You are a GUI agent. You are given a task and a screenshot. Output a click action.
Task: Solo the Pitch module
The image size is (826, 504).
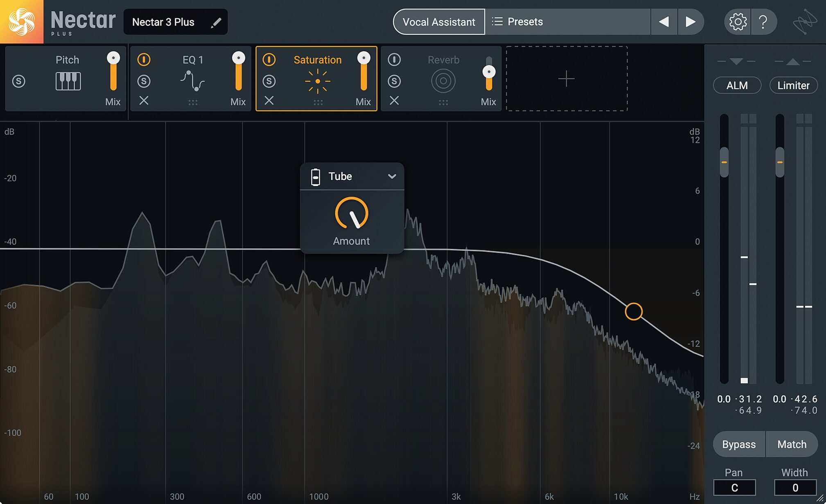pyautogui.click(x=18, y=81)
